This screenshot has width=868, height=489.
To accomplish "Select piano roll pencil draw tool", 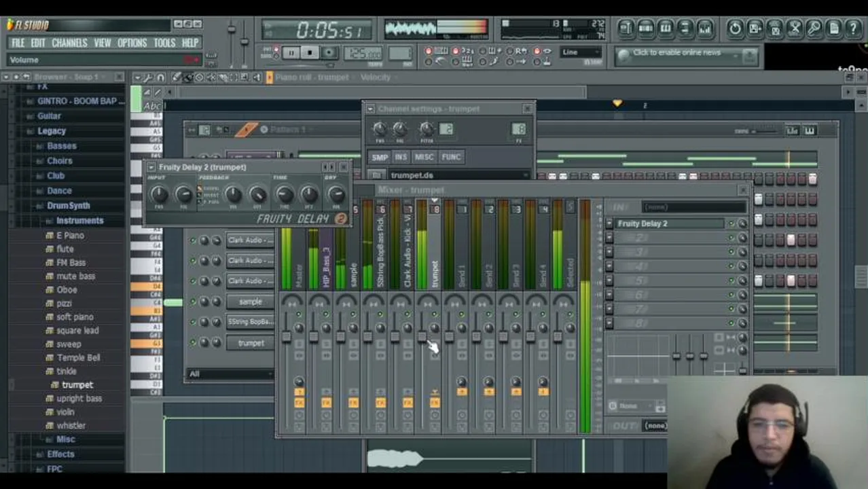I will point(177,77).
